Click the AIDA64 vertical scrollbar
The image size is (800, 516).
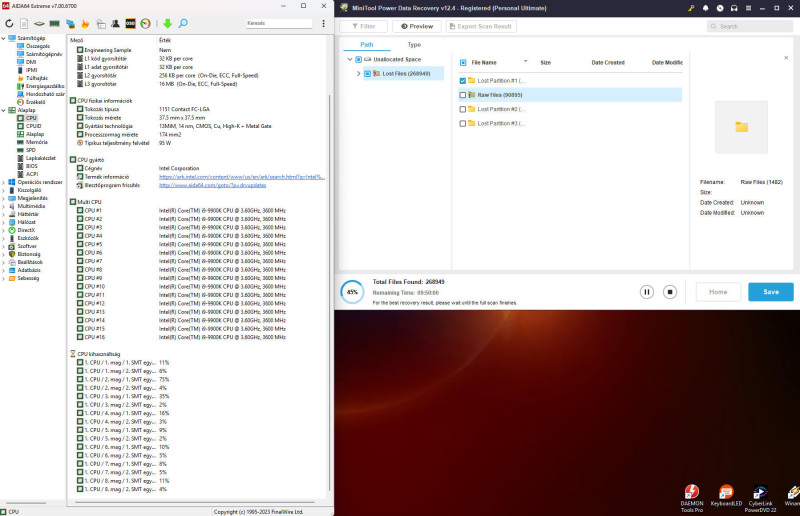330,291
